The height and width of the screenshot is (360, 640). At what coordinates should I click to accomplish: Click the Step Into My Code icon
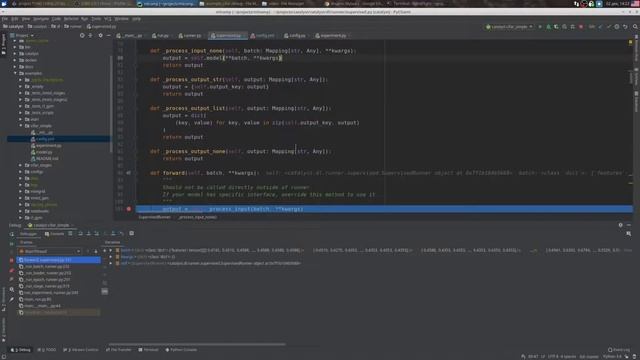[x=97, y=233]
